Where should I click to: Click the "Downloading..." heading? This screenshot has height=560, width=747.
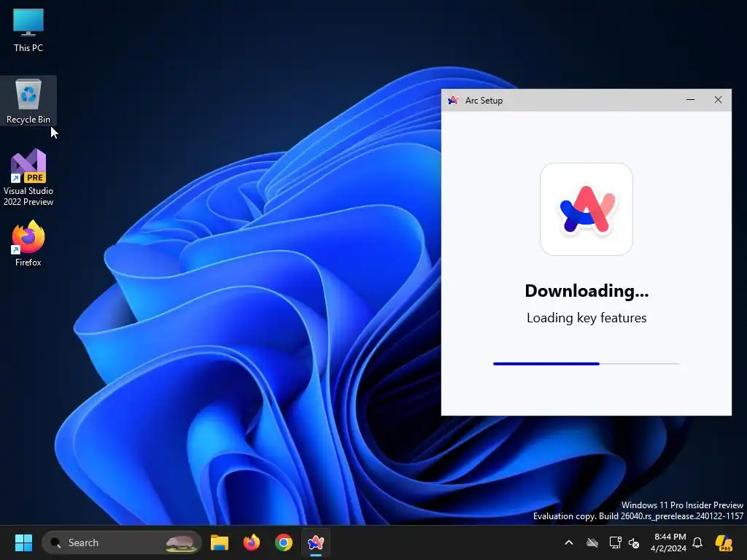point(587,290)
